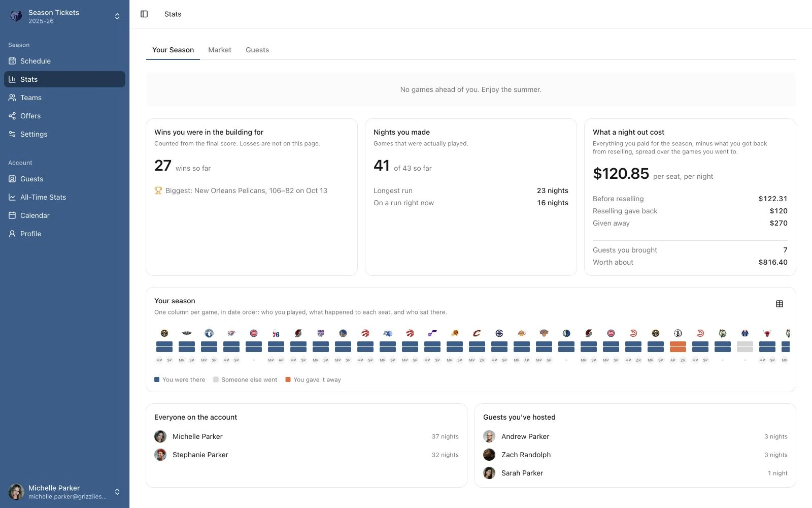
Task: Click the 'Stats' breadcrumb title in the header
Action: point(173,14)
